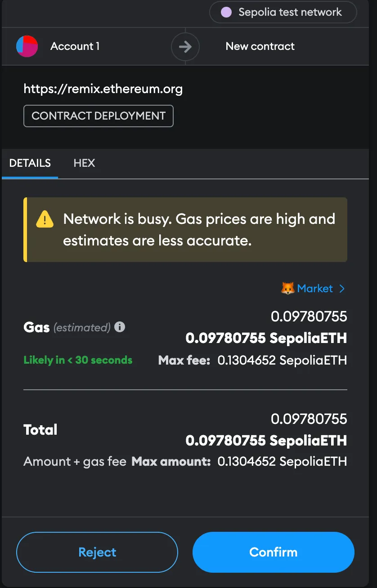The image size is (377, 588).
Task: Click the remix.ethereum.org origin URL
Action: point(103,89)
